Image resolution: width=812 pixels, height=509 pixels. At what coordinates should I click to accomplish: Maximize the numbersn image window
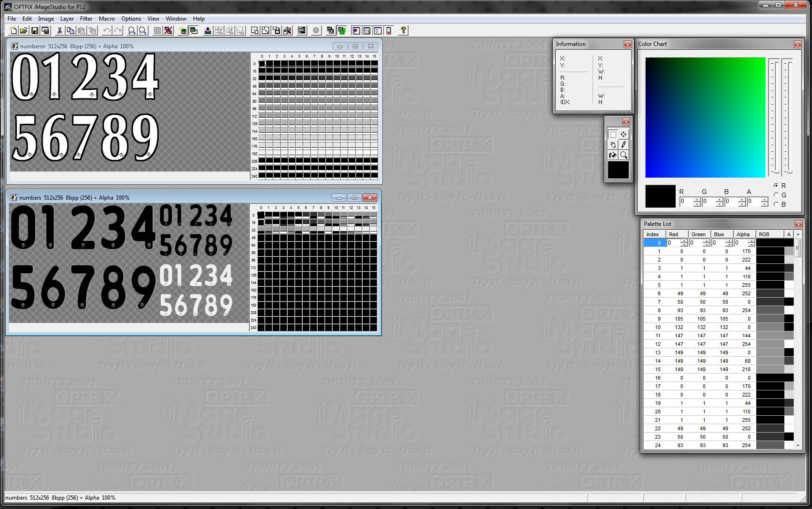pyautogui.click(x=355, y=46)
